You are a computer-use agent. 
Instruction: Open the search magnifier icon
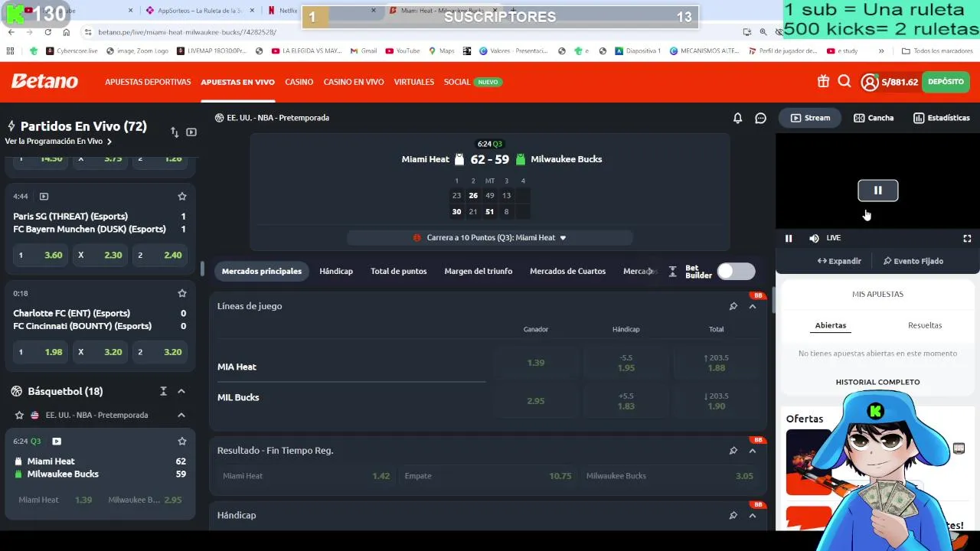pos(844,81)
